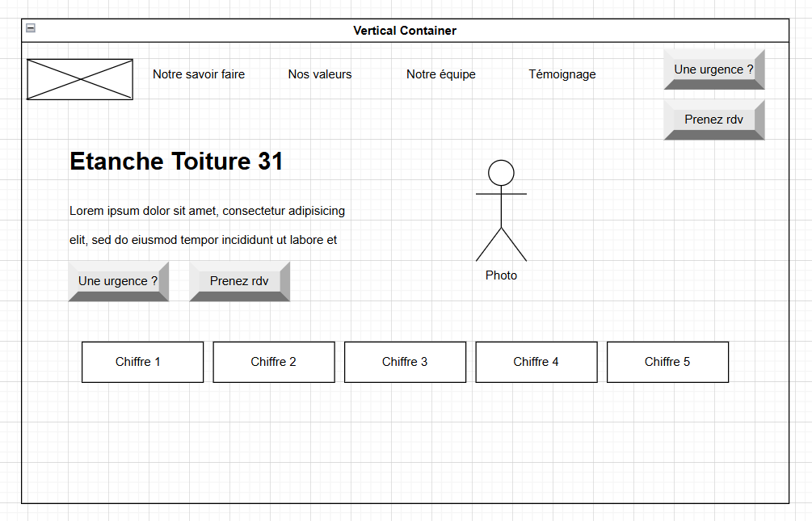Click the Photo label under the figure
Viewport: 812px width, 521px height.
pos(501,275)
